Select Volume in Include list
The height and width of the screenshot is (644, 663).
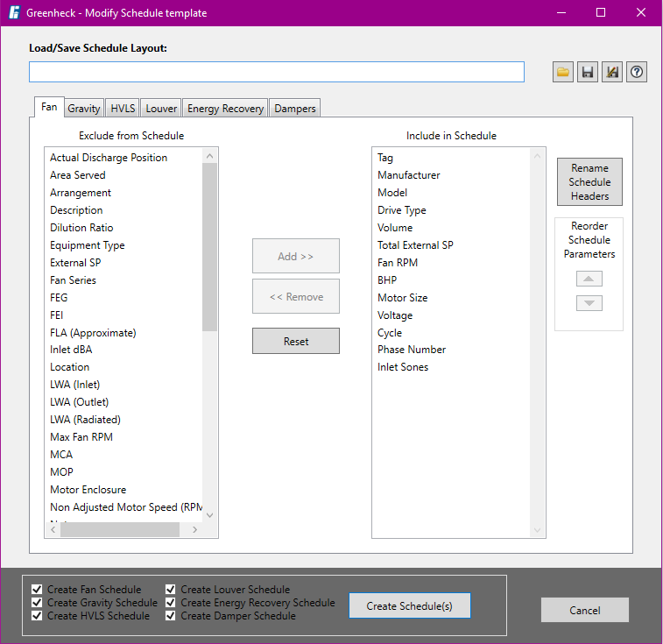point(395,228)
